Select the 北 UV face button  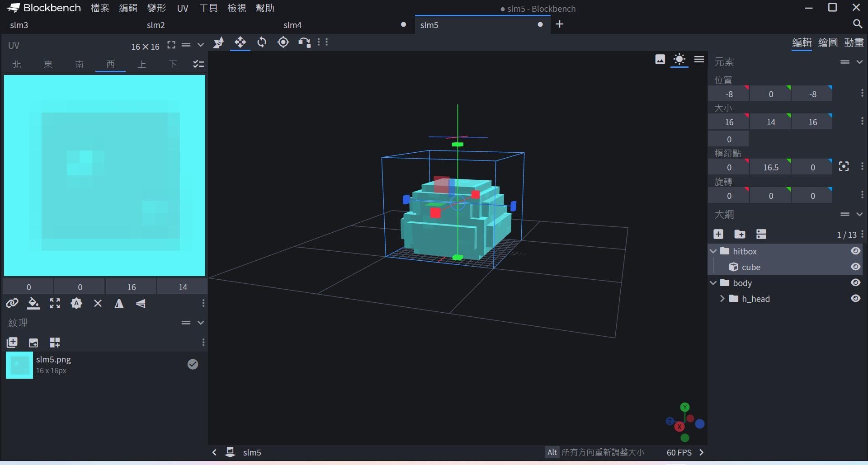point(17,64)
